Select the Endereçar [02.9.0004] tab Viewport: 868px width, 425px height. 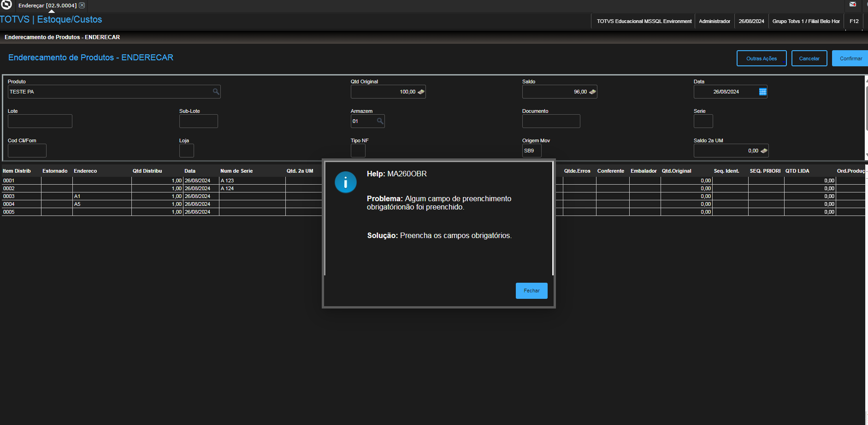pos(47,6)
